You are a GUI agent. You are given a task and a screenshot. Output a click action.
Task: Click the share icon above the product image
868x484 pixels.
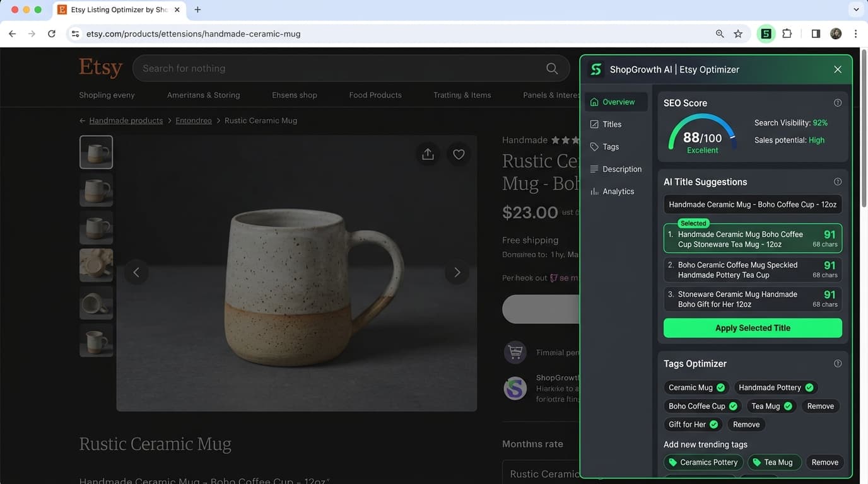[x=428, y=154]
